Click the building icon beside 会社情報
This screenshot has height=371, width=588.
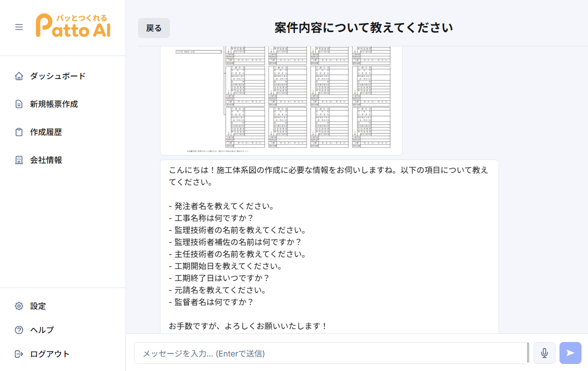coord(19,159)
